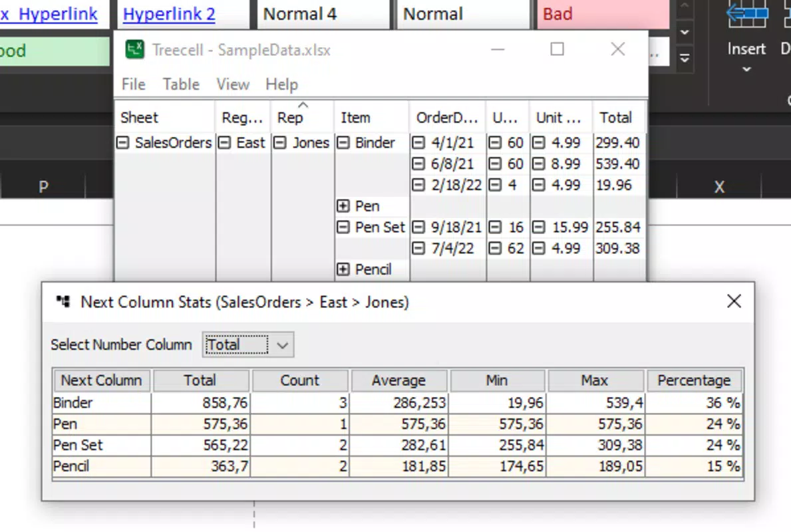The height and width of the screenshot is (532, 791).
Task: Click the 539.40 total value in tree
Action: tap(617, 164)
